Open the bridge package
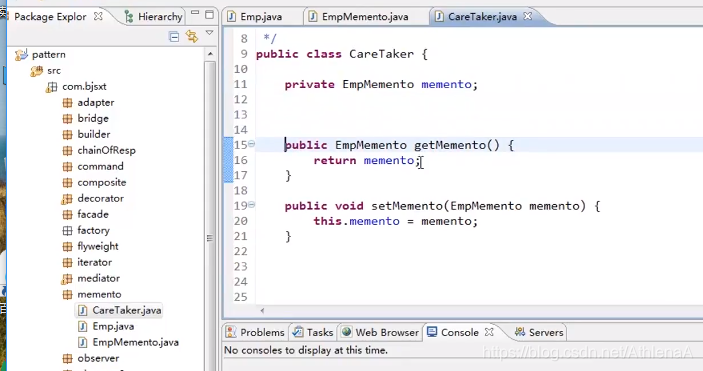 click(93, 119)
